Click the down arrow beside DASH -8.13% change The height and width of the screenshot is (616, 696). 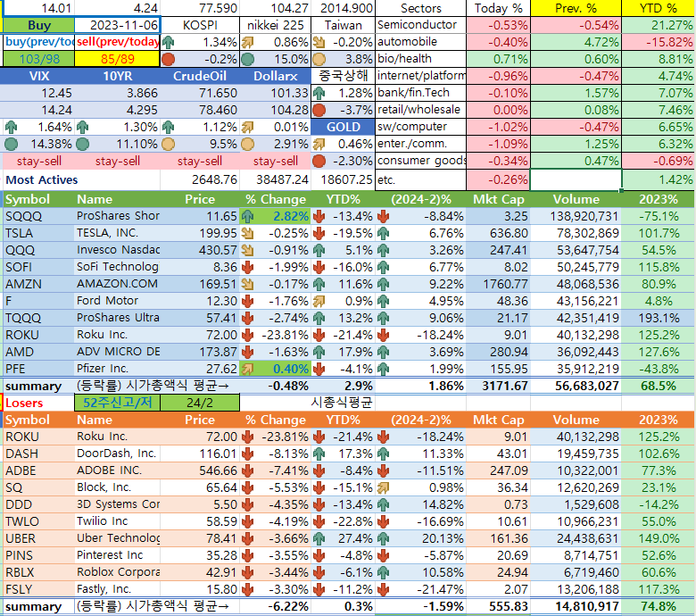pyautogui.click(x=247, y=454)
